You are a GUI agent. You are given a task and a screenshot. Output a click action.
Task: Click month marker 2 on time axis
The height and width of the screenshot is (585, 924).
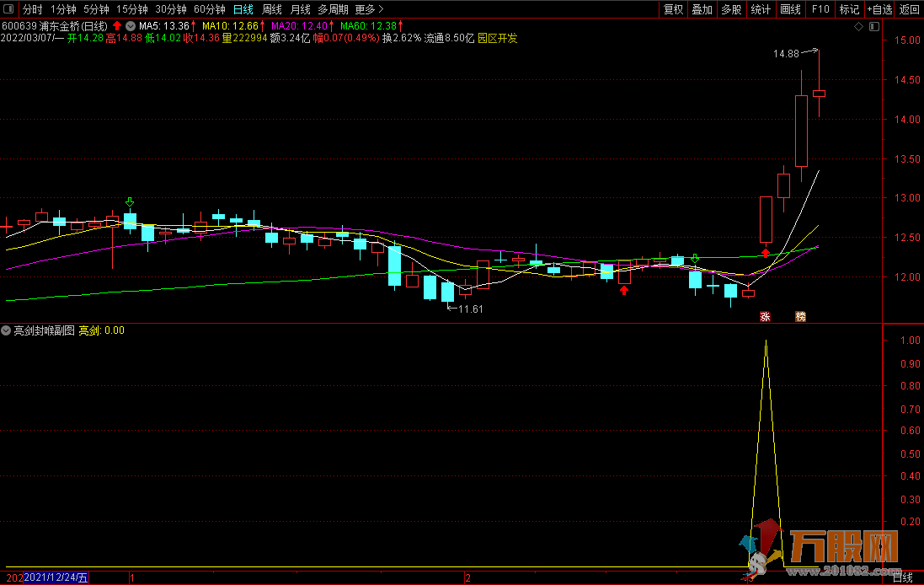point(467,578)
